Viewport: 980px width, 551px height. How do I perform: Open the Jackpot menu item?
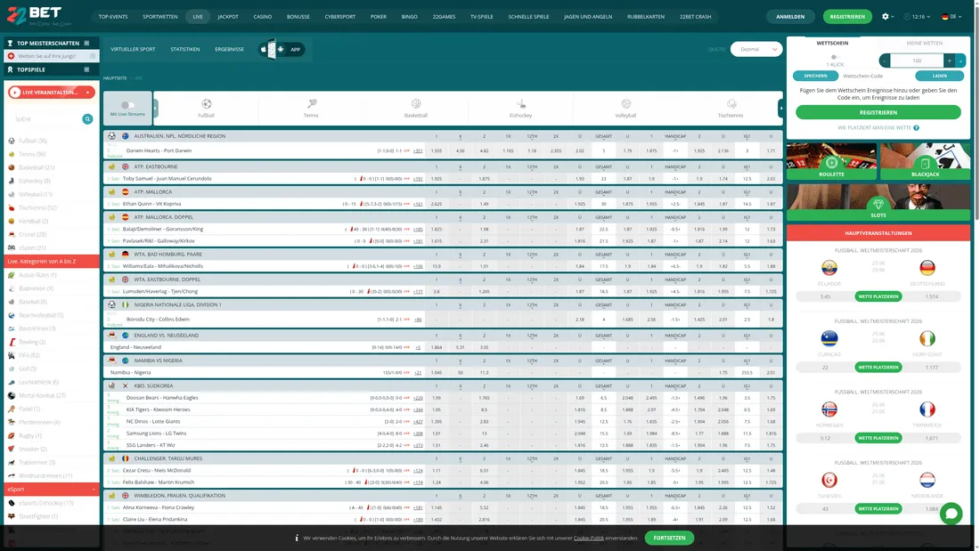click(x=228, y=16)
